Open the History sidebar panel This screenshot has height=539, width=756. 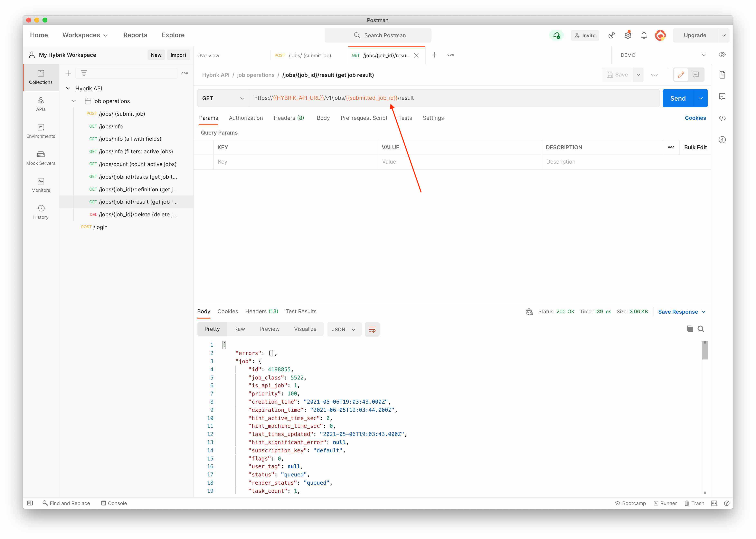(41, 212)
